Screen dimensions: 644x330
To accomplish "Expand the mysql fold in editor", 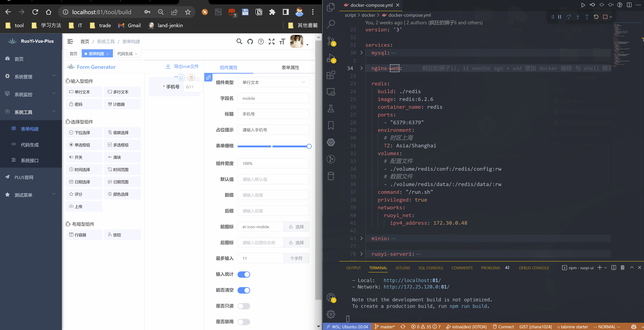I will point(361,53).
